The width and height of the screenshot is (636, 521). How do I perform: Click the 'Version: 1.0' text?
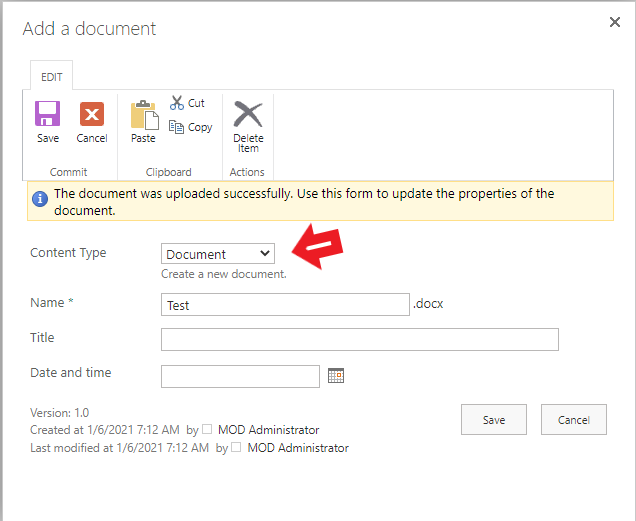coord(60,413)
